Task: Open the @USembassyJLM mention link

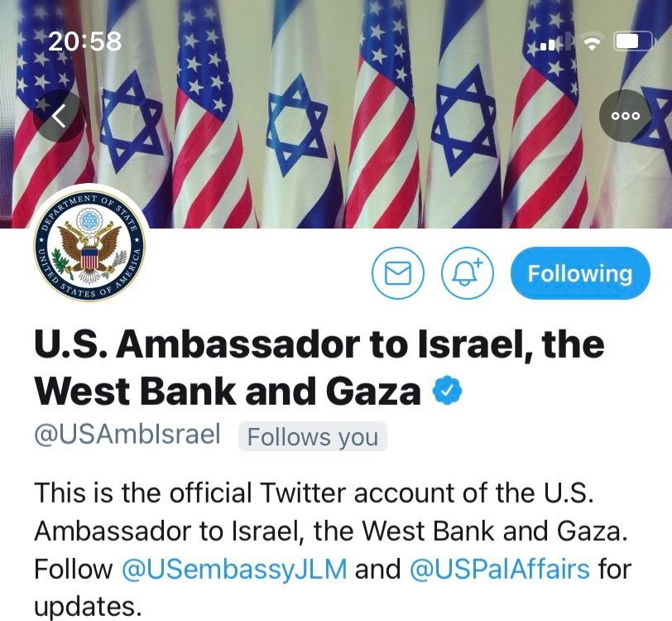Action: pos(234,569)
